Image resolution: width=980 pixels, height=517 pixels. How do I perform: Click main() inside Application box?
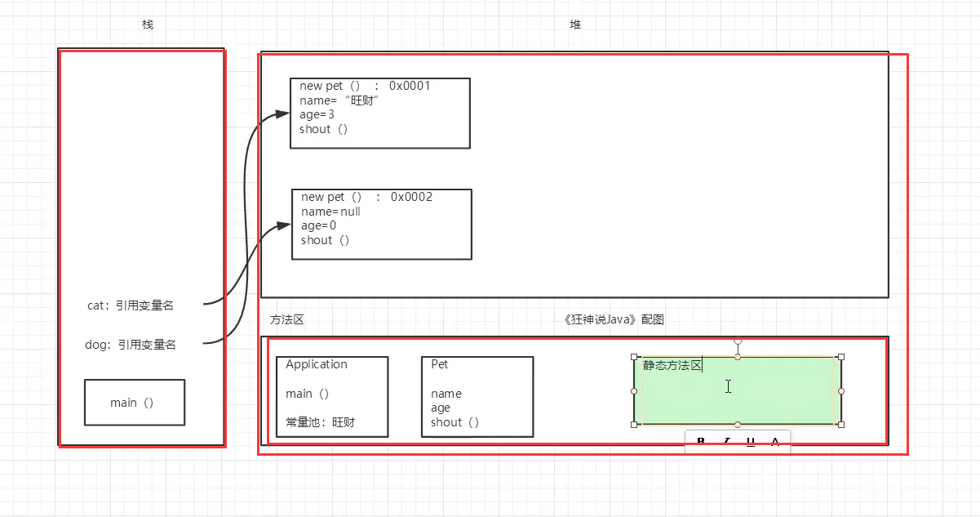point(308,394)
